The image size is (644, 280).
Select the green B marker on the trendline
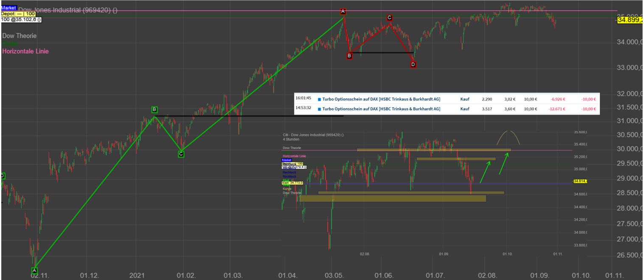pos(154,109)
